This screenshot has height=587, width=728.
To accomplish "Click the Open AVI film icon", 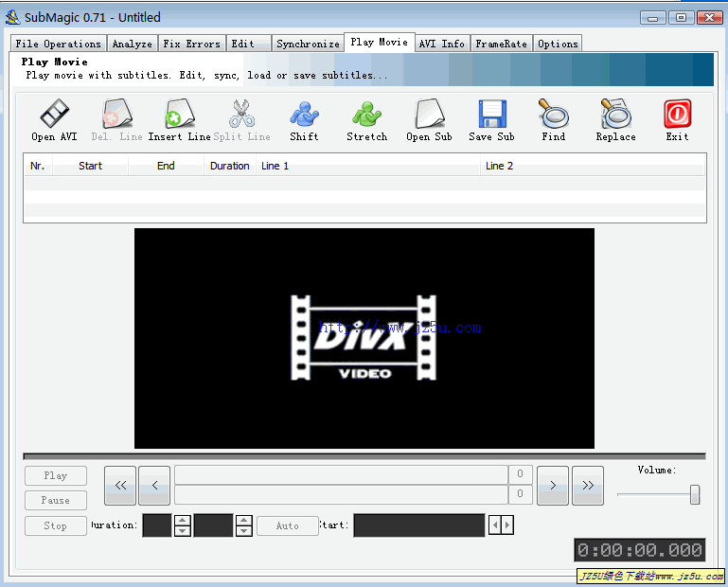I will pos(54,114).
